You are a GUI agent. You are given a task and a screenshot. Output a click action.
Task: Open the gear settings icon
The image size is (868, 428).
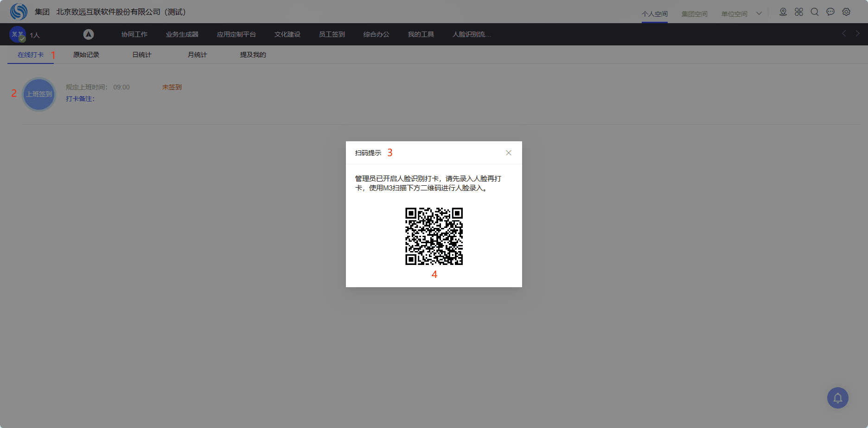[x=846, y=12]
